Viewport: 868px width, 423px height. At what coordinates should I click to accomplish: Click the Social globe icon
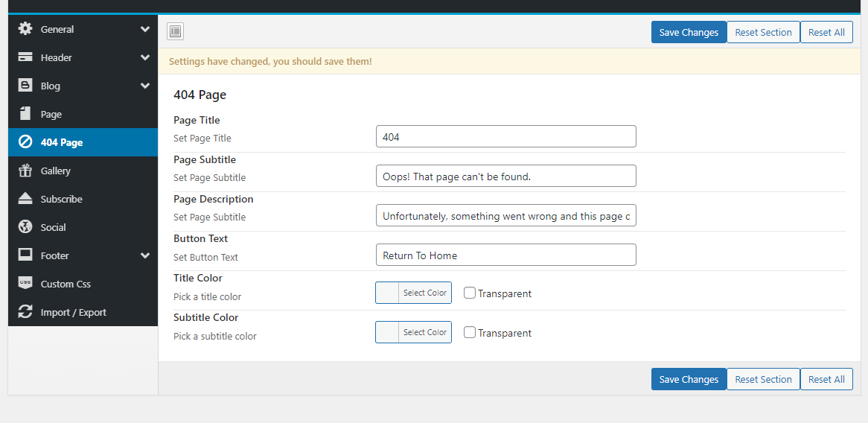tap(25, 227)
